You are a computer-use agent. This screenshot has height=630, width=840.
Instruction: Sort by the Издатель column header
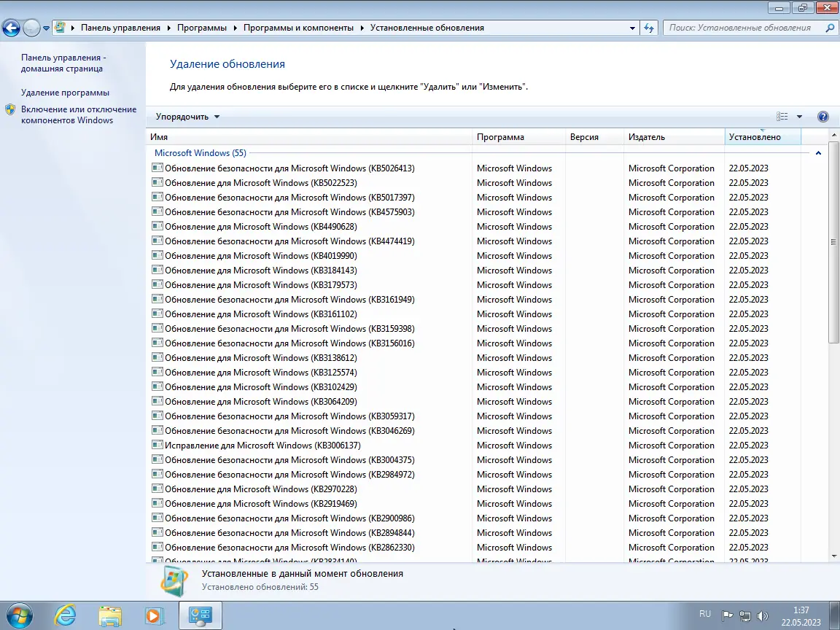click(x=674, y=137)
